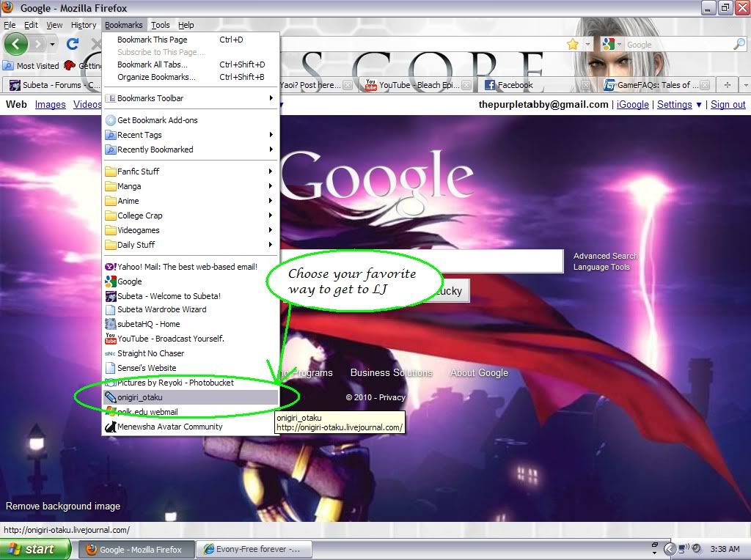Open the History menu
The image size is (751, 560).
[x=84, y=25]
